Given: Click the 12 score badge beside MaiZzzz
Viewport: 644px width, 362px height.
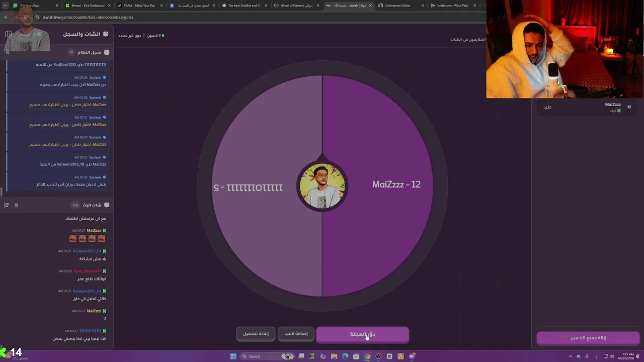Looking at the screenshot, I should click(x=629, y=107).
